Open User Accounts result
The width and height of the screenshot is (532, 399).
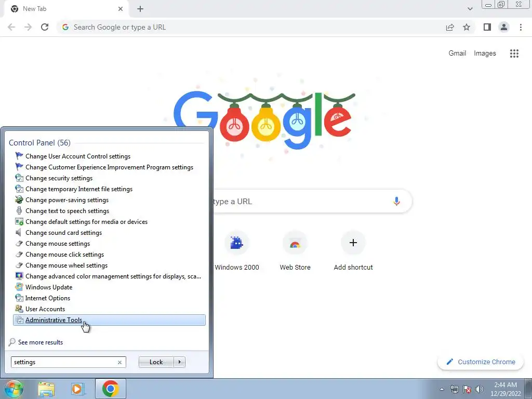click(109, 309)
